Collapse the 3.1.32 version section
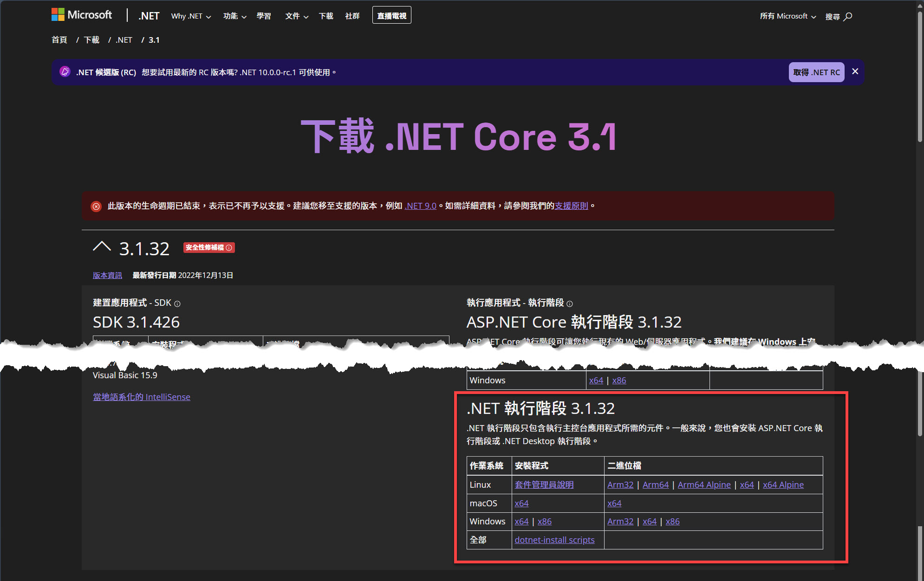Viewport: 924px width, 581px height. [102, 247]
